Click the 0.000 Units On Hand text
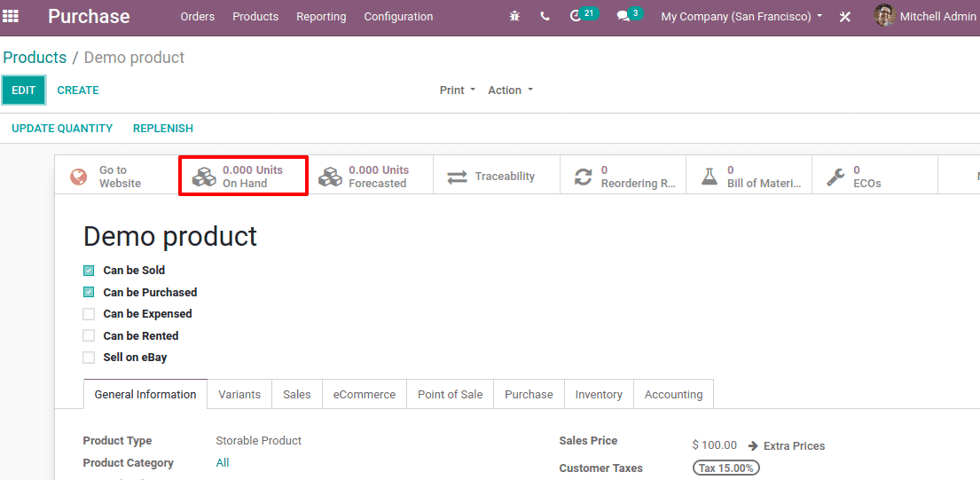 253,177
